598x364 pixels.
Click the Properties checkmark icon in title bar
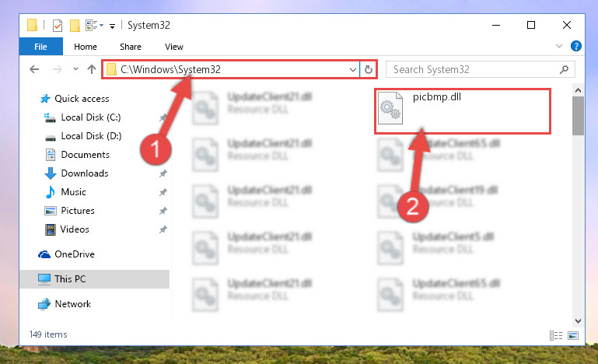pos(58,26)
